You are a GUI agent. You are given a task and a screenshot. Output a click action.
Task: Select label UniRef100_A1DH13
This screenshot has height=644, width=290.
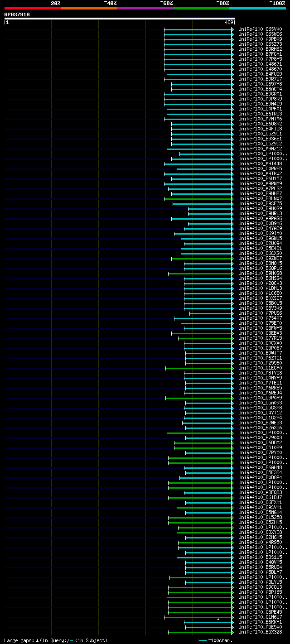pyautogui.click(x=260, y=288)
